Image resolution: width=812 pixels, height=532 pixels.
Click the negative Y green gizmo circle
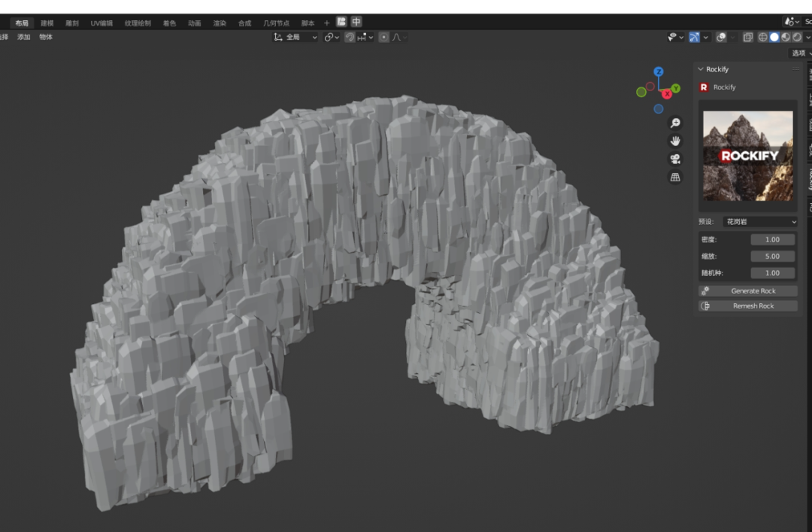coord(641,92)
